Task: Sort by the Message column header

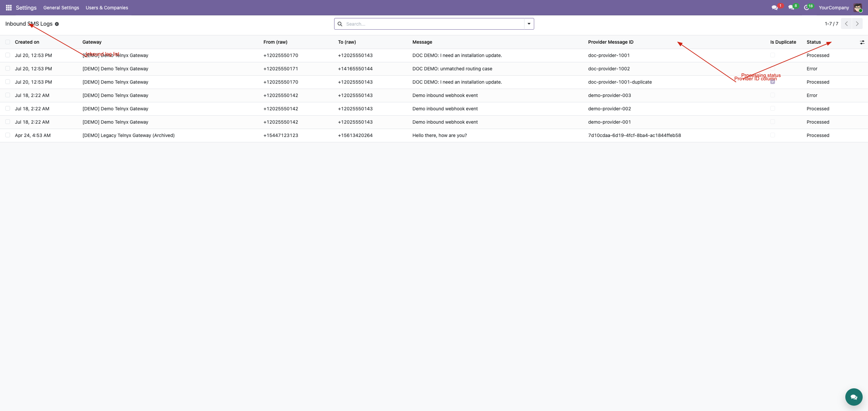Action: [x=422, y=42]
